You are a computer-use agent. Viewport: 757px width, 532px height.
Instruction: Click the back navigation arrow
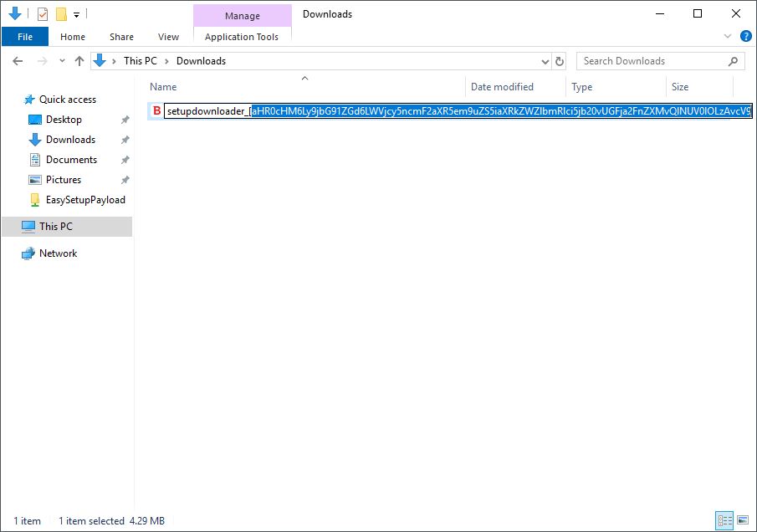tap(17, 60)
